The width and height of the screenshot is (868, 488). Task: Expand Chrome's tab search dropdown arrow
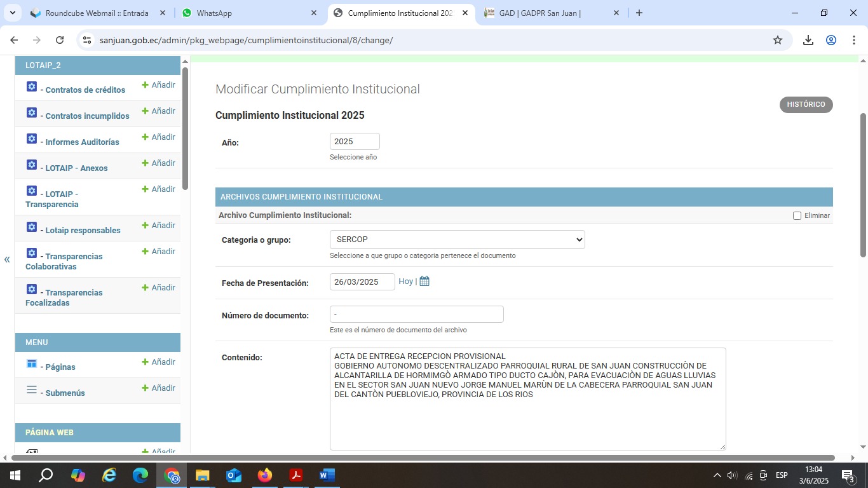[x=12, y=13]
